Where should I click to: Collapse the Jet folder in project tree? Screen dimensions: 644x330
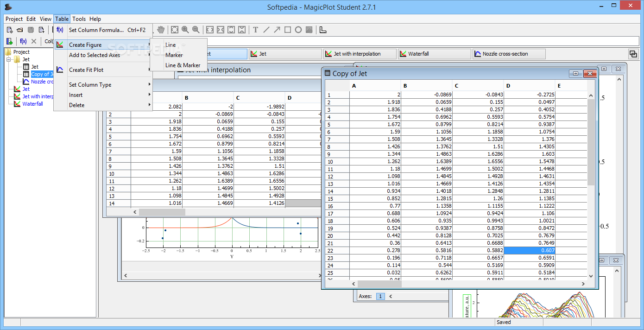point(9,59)
